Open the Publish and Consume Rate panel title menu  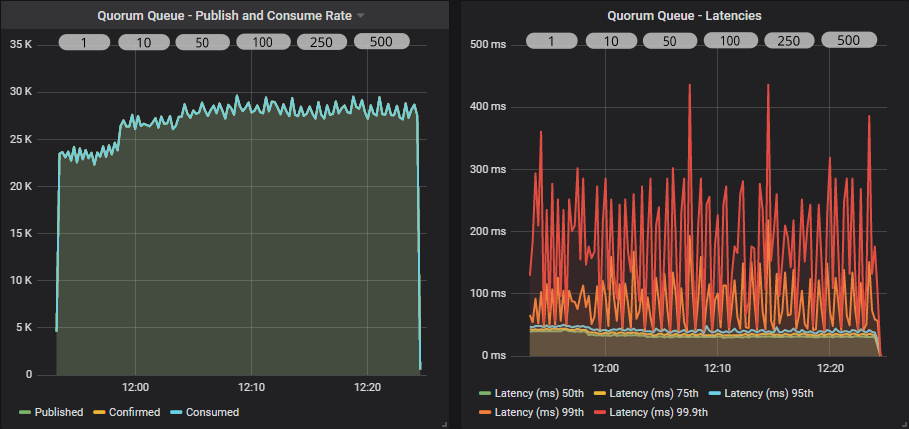coord(224,16)
